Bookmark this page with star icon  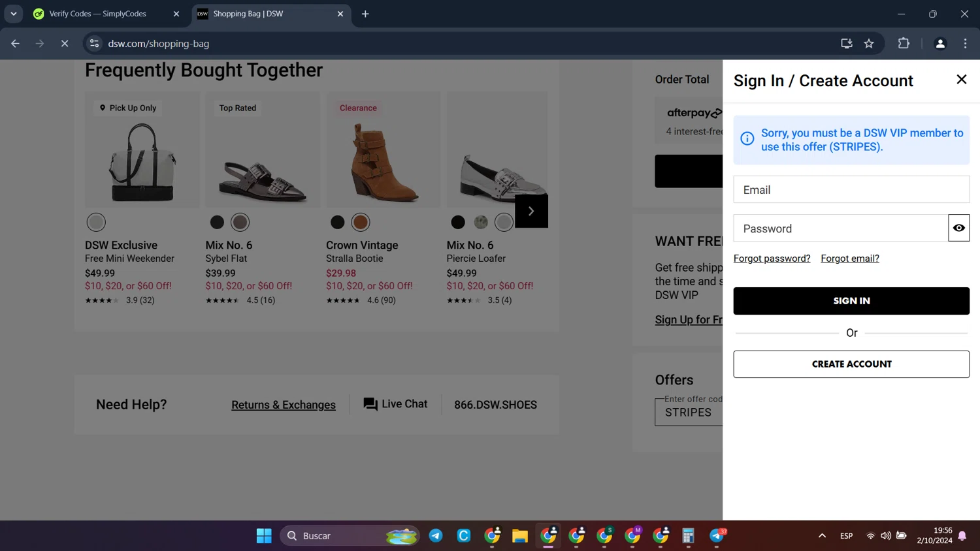point(869,44)
